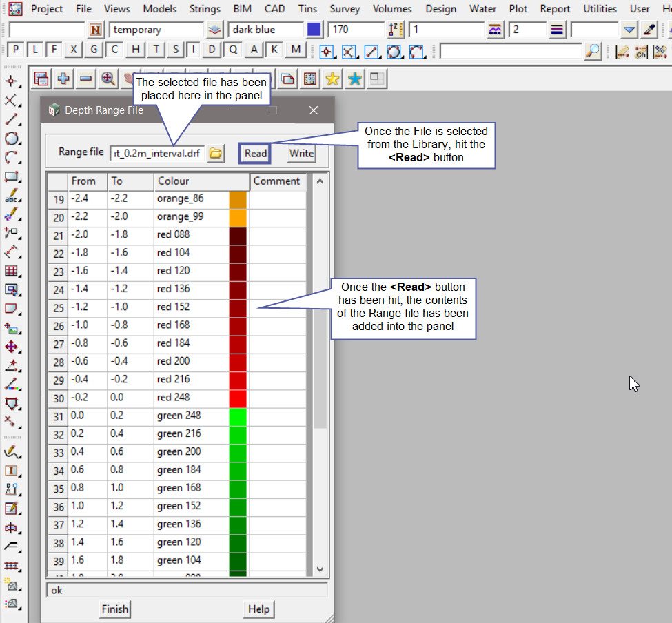Click the yellow star icon in view toolbar
The width and height of the screenshot is (672, 623).
coord(332,79)
